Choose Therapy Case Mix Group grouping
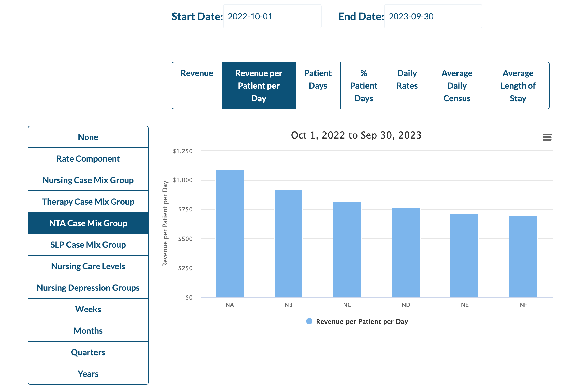Viewport: 567px width, 392px height. click(88, 202)
